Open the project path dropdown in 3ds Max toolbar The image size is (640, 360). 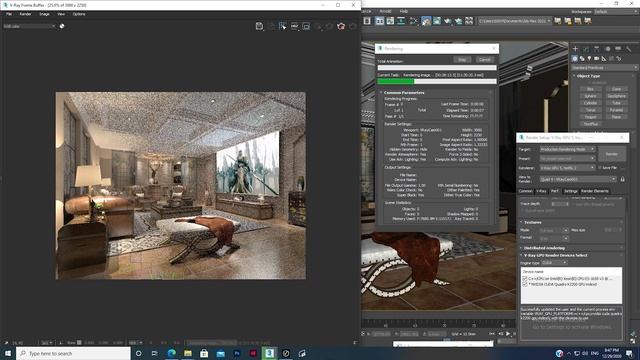pos(515,20)
